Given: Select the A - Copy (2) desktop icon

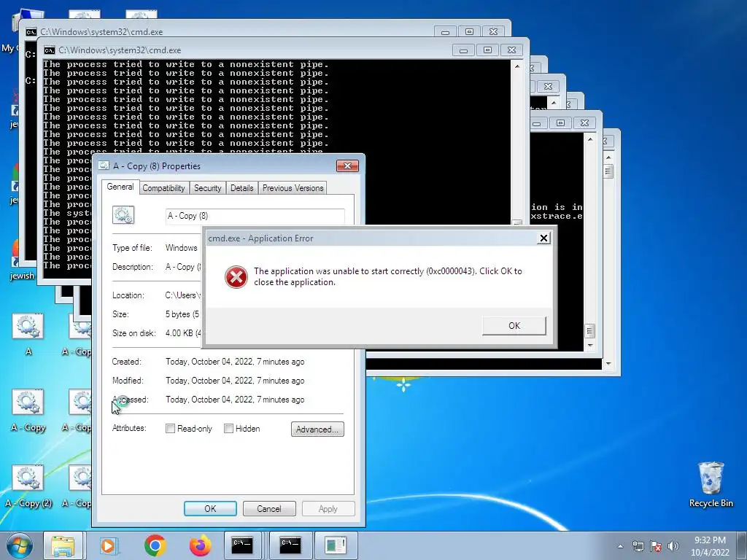Looking at the screenshot, I should click(28, 486).
